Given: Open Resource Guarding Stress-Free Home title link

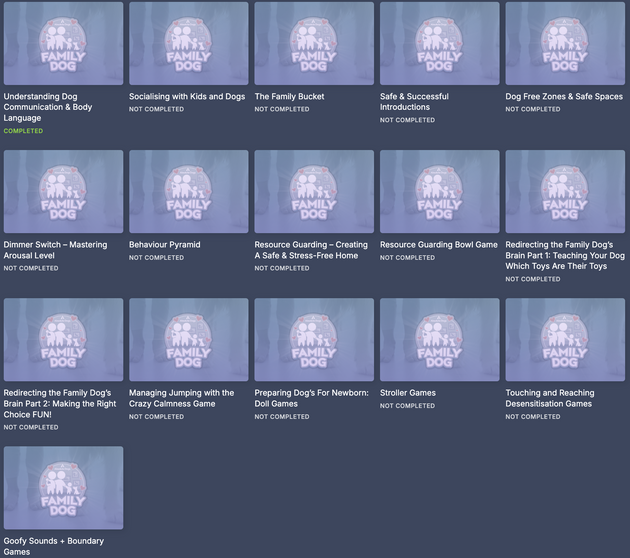Looking at the screenshot, I should [x=311, y=250].
